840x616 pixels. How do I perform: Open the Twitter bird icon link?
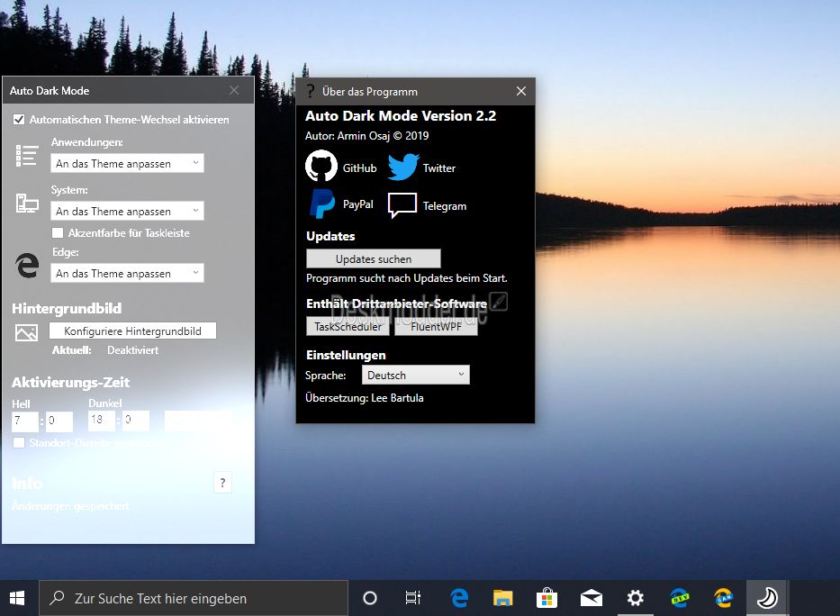click(x=403, y=167)
